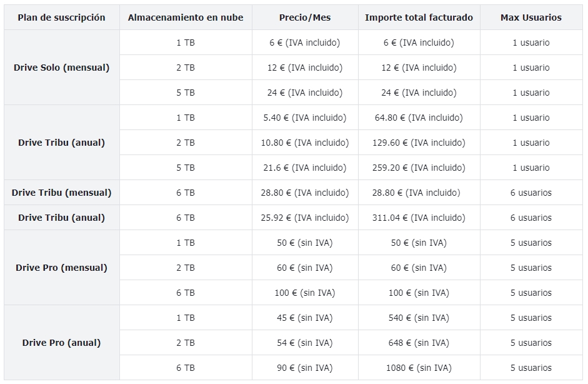Select the "Drive Pro (mensual)" plan cell

click(61, 268)
